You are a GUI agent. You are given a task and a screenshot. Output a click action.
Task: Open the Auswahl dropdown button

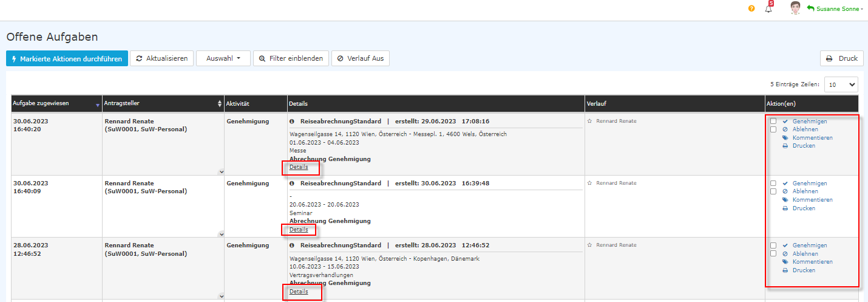(x=223, y=58)
